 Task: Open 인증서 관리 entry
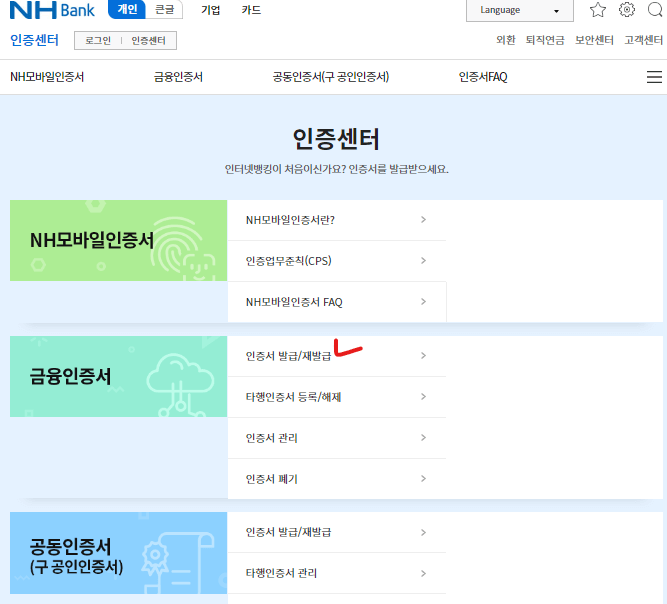(x=336, y=438)
